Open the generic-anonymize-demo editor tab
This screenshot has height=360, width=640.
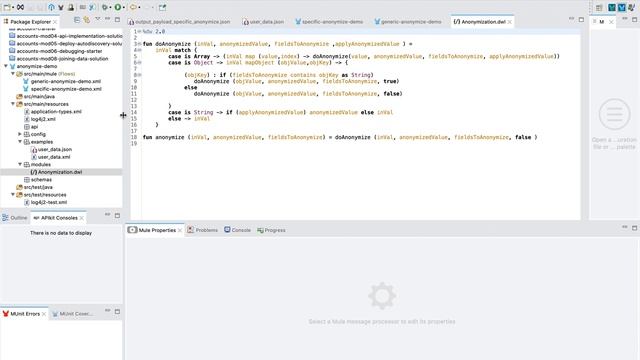[x=408, y=22]
